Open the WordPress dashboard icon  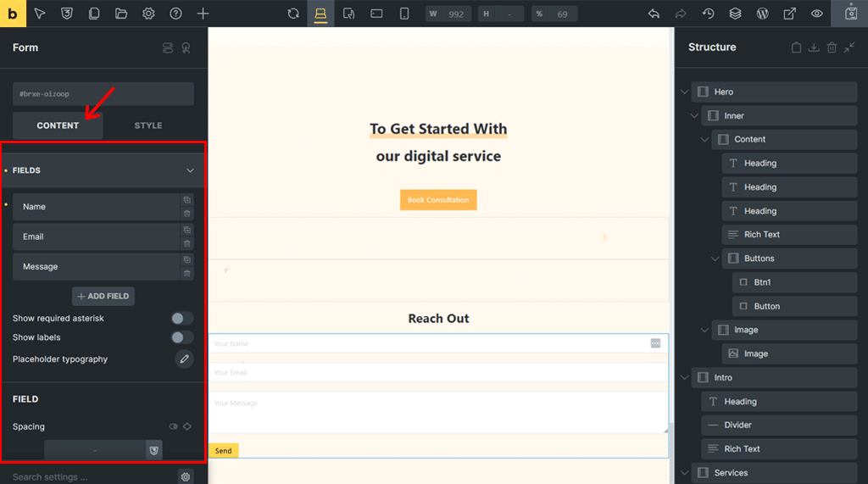click(762, 14)
